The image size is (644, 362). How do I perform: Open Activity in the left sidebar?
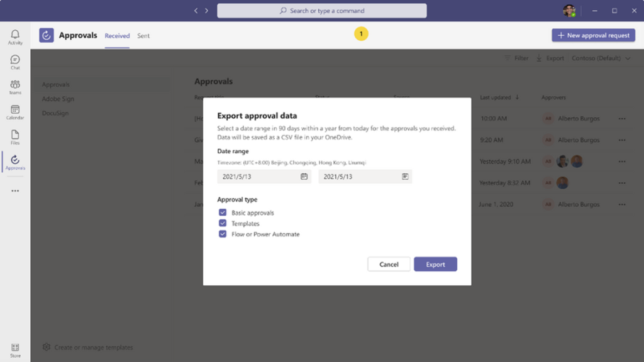pos(15,36)
